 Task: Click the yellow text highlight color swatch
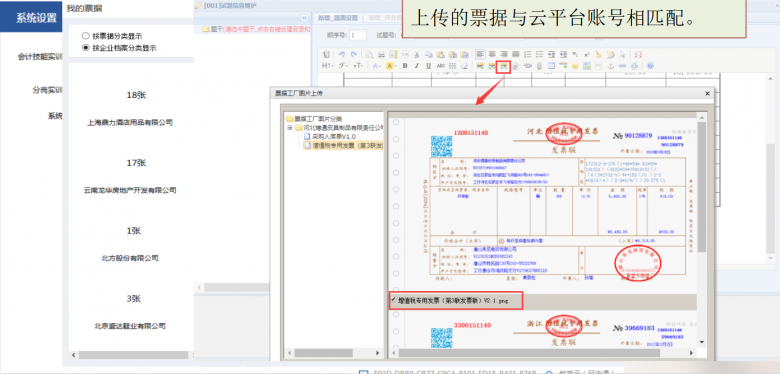click(x=389, y=66)
